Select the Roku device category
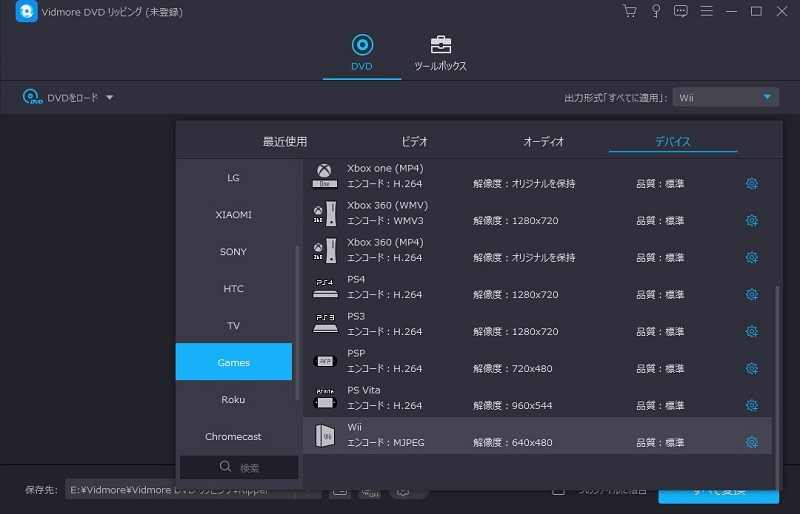The height and width of the screenshot is (514, 800). point(234,399)
